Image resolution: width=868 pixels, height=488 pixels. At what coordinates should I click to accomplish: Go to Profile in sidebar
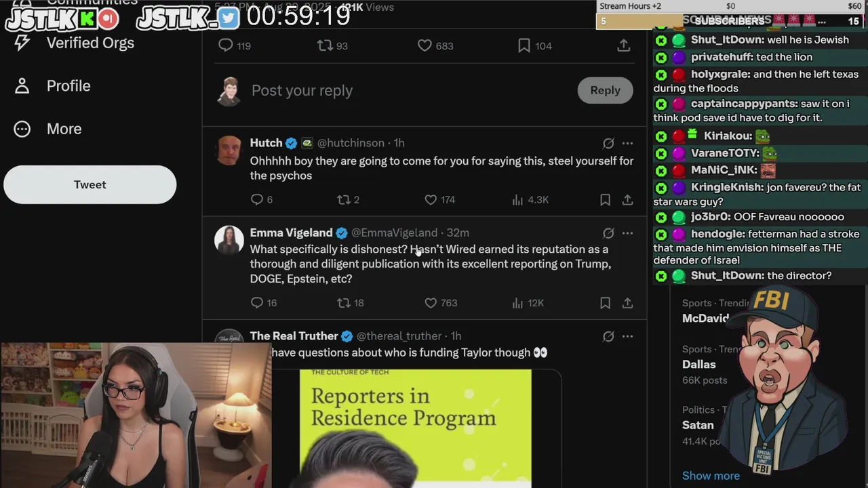pos(53,86)
